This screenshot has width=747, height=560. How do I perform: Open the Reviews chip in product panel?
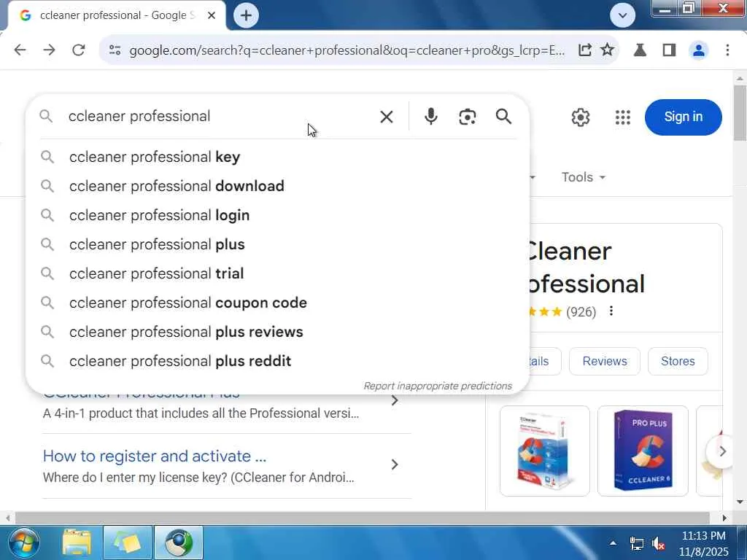pyautogui.click(x=605, y=362)
